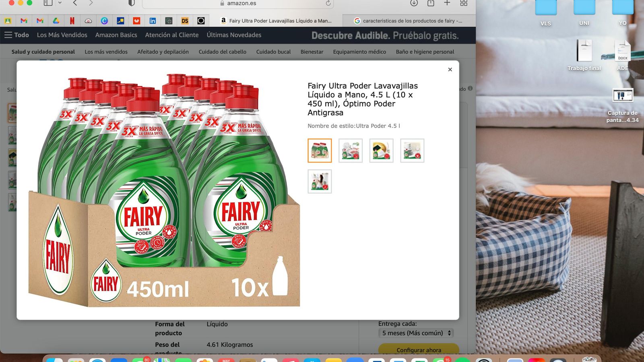Expand the sidebar options dropdown arrow

pos(60,3)
